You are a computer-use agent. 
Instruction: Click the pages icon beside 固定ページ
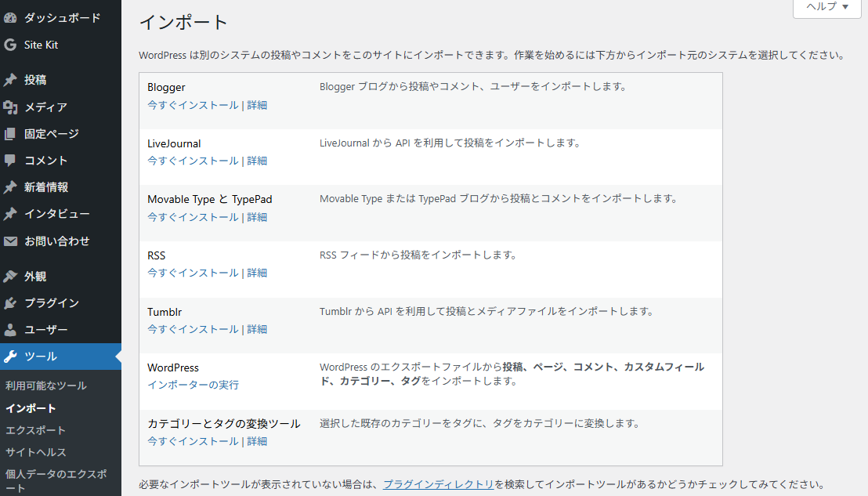(10, 134)
